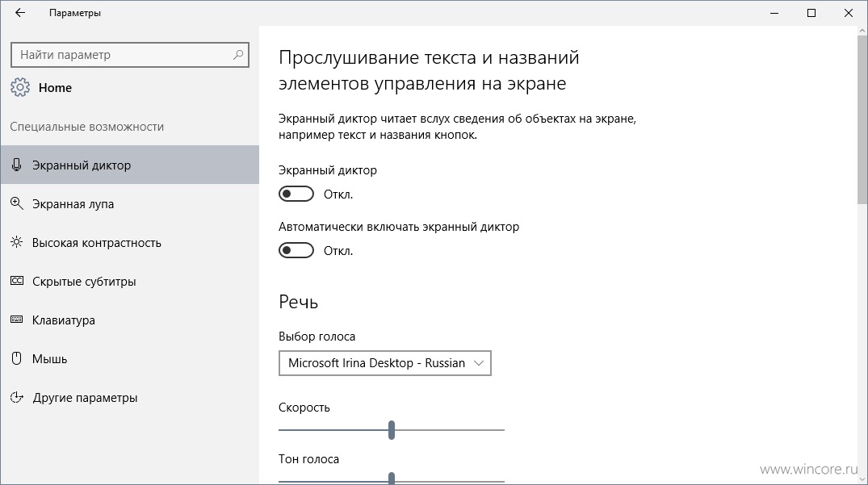
Task: Click the vertical scrollbar thumb
Action: (x=862, y=119)
